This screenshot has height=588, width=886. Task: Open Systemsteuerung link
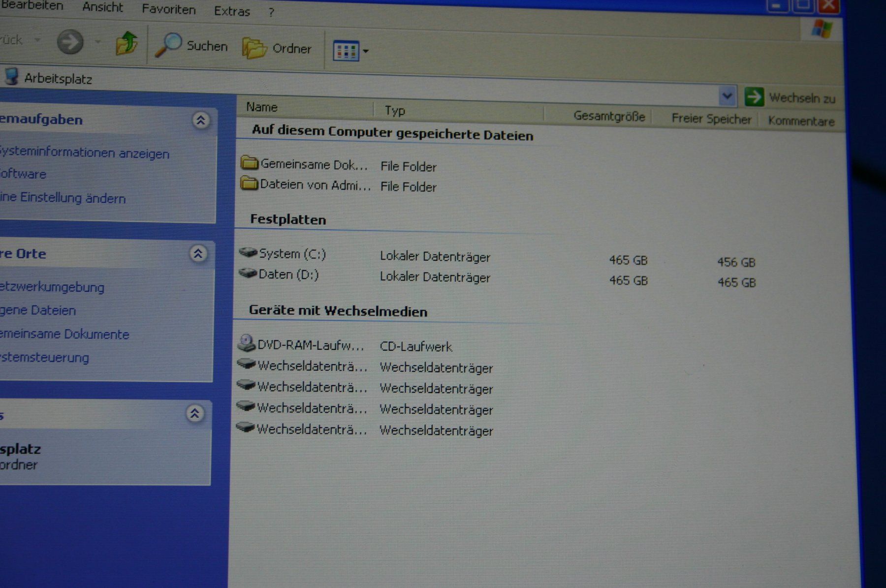coord(44,357)
